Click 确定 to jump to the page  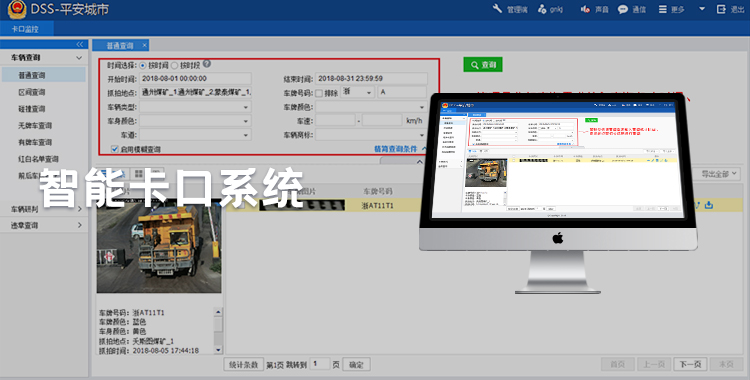pyautogui.click(x=356, y=365)
